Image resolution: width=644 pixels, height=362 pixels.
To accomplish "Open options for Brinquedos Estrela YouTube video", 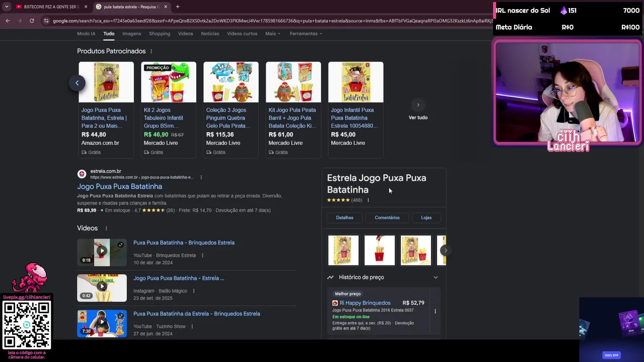I will point(202,255).
